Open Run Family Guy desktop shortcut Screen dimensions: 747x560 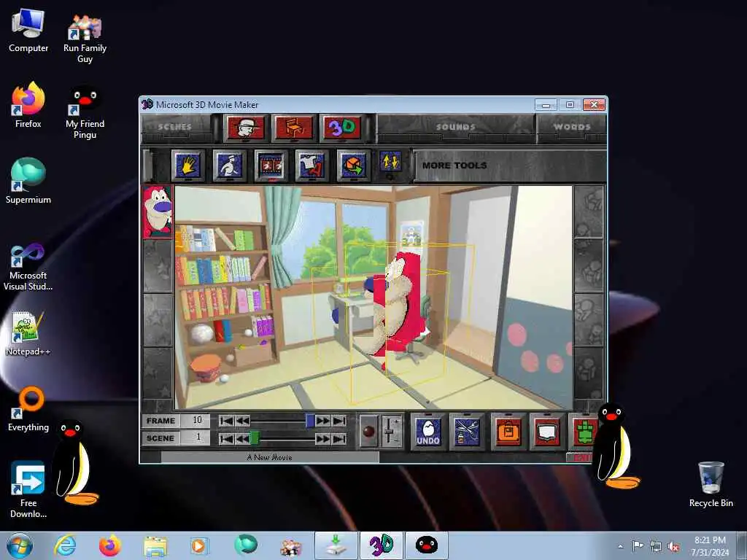tap(85, 38)
